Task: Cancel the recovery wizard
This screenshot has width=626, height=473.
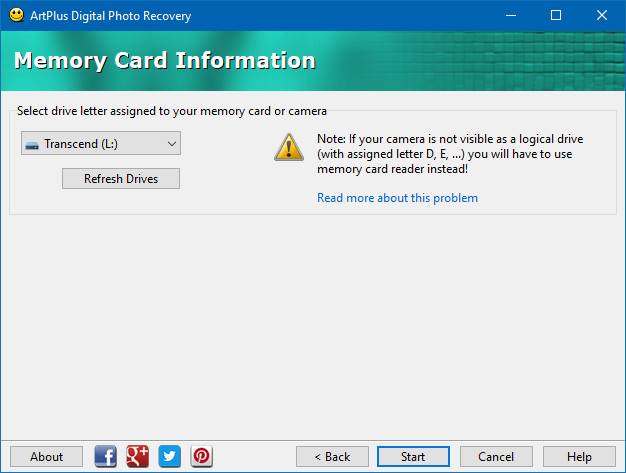Action: point(496,456)
